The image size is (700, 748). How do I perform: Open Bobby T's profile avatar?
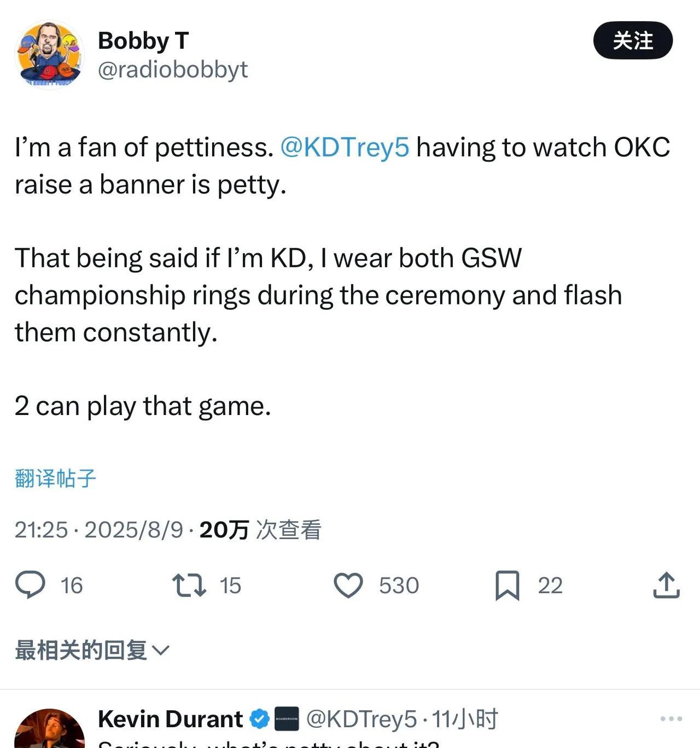click(49, 55)
